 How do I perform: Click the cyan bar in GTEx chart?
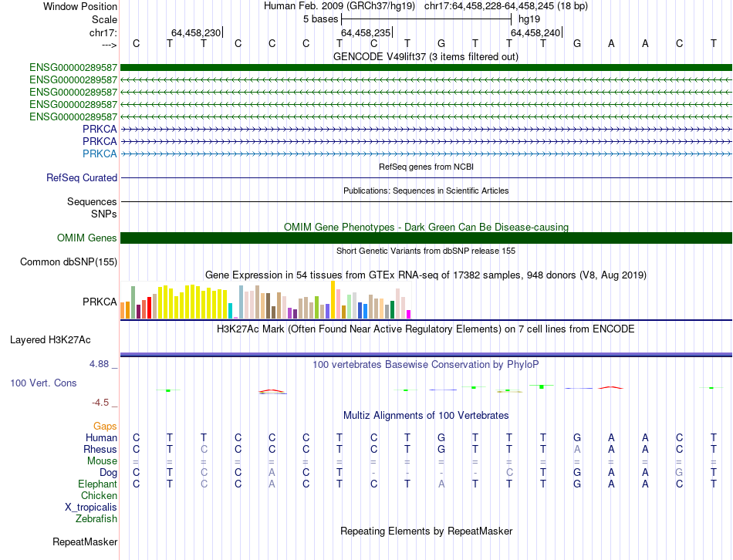point(230,311)
